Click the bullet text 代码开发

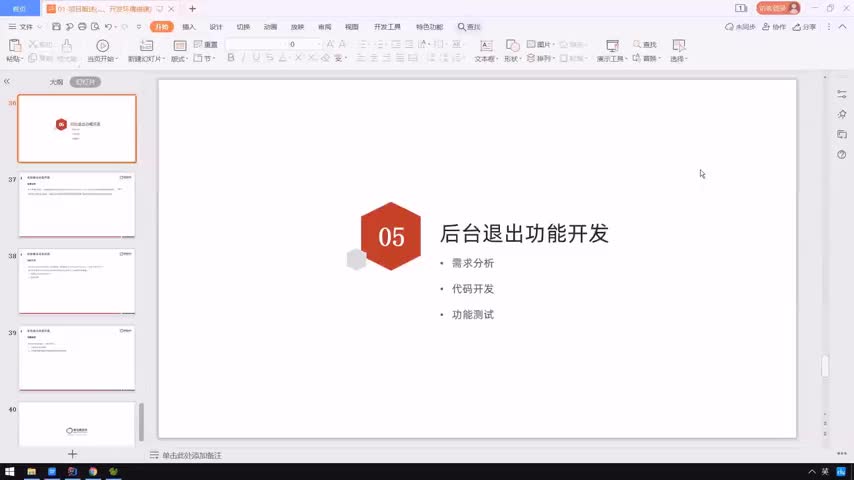click(x=473, y=289)
